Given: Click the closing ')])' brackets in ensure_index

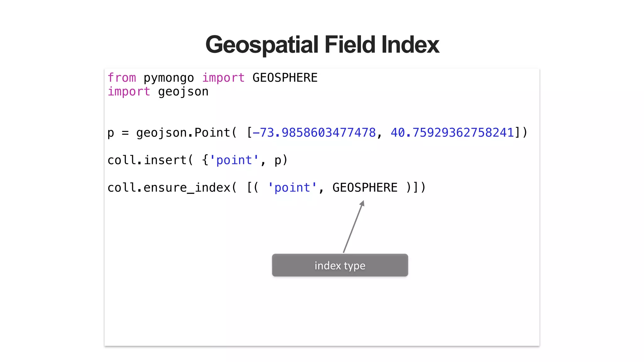Looking at the screenshot, I should [416, 188].
